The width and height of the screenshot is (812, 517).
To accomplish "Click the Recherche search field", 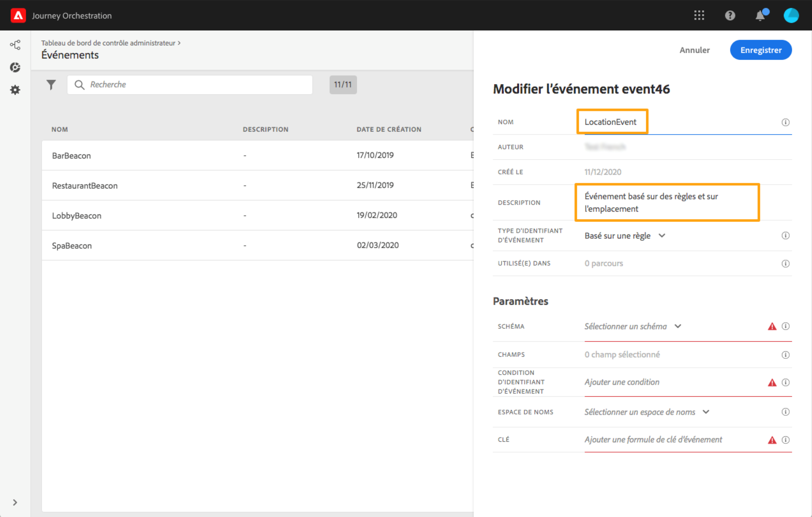I will [190, 85].
